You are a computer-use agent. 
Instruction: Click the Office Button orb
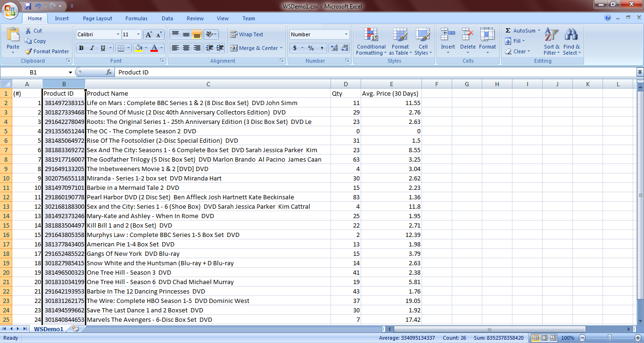coord(10,9)
